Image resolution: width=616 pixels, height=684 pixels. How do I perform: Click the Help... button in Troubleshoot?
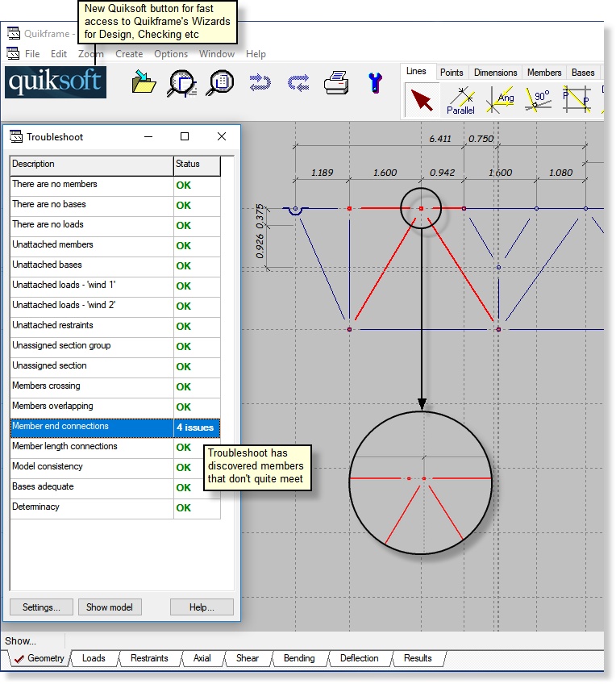click(x=202, y=607)
